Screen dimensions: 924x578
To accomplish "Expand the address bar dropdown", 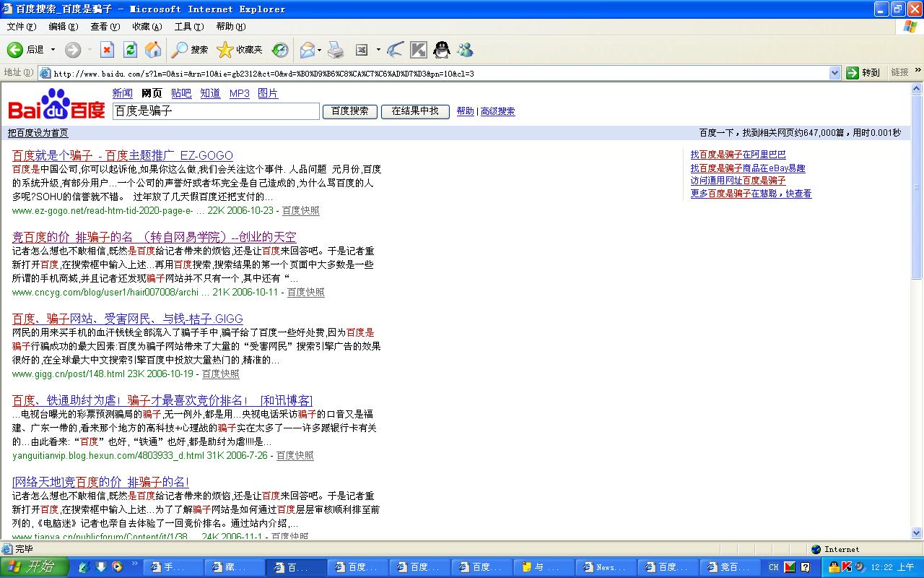I will pos(834,73).
